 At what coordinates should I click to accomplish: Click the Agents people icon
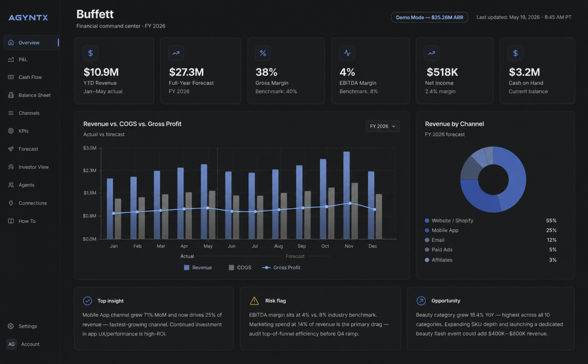(x=11, y=185)
